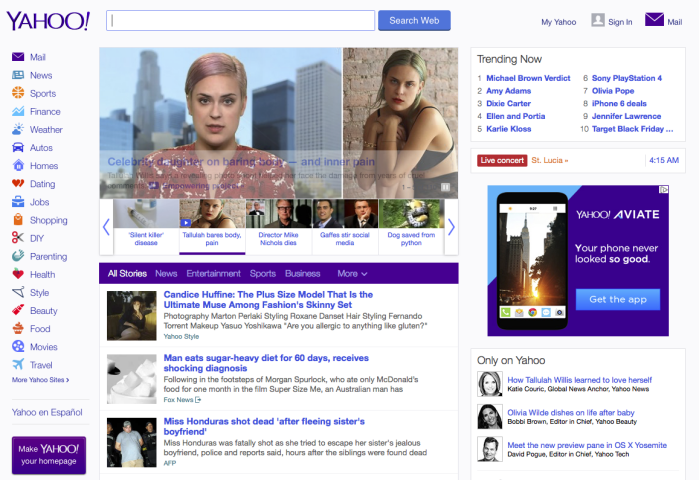Click the Weather sun-cloud icon
This screenshot has height=480, width=699.
pos(18,129)
